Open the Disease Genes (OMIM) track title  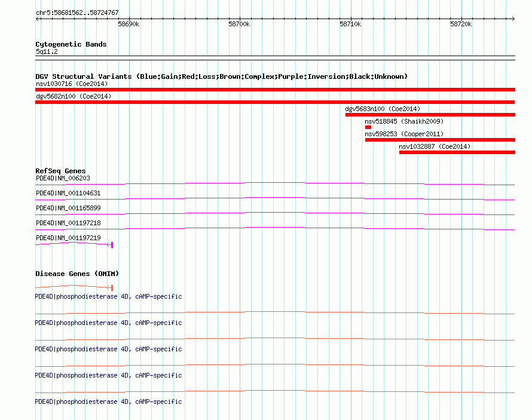click(77, 274)
